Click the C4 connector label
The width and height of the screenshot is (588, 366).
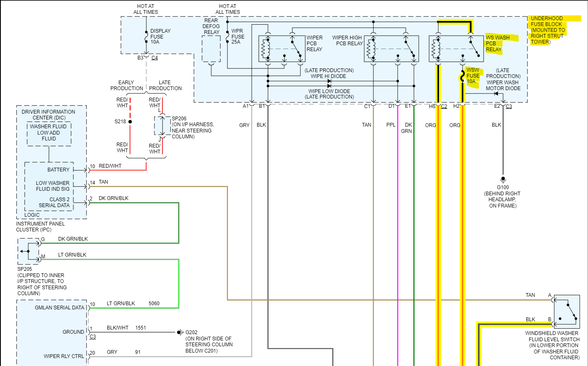pos(154,58)
